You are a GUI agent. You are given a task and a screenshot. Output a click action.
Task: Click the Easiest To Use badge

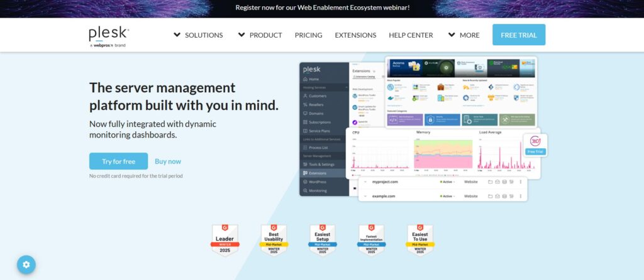[x=420, y=240]
